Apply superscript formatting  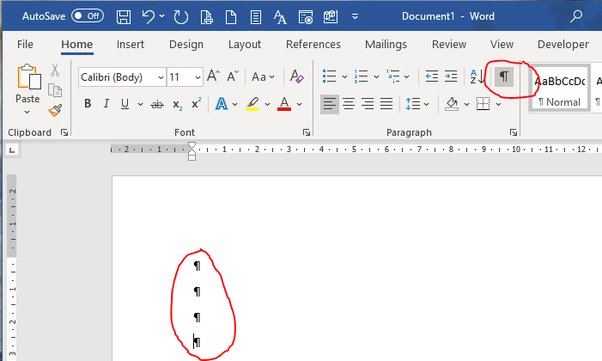[196, 104]
